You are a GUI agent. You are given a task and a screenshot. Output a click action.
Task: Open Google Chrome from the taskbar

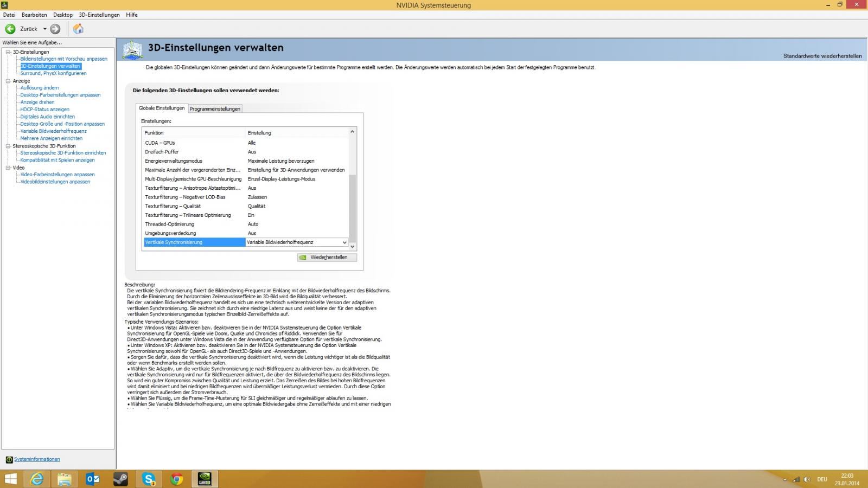(176, 479)
